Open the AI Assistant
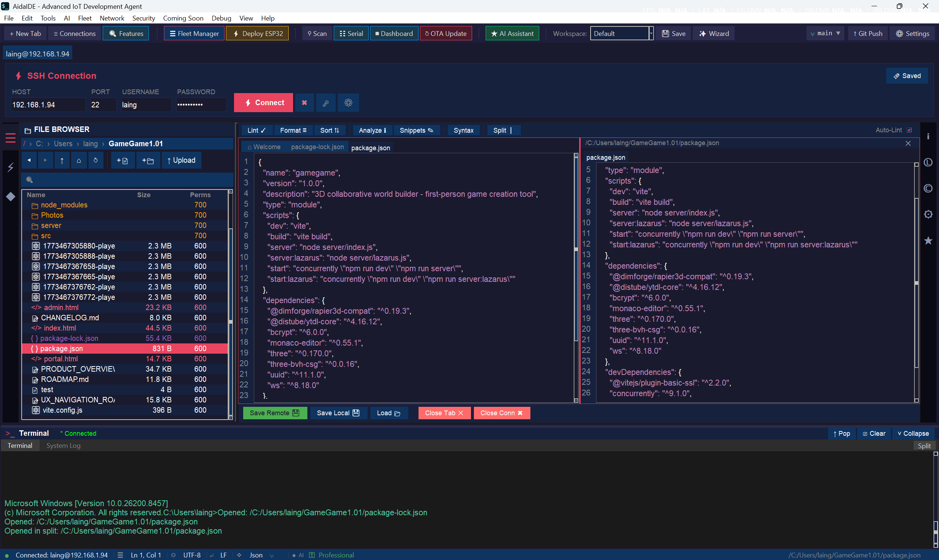 pyautogui.click(x=512, y=33)
